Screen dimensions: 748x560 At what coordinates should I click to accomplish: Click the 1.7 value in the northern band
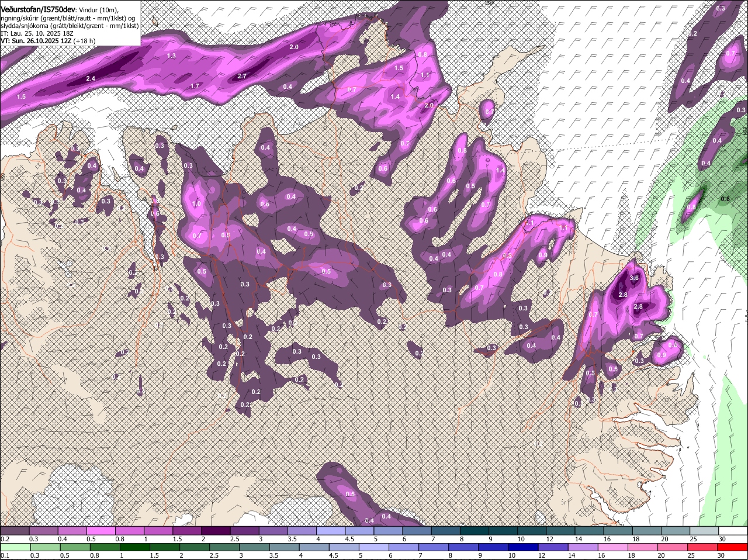(x=195, y=86)
